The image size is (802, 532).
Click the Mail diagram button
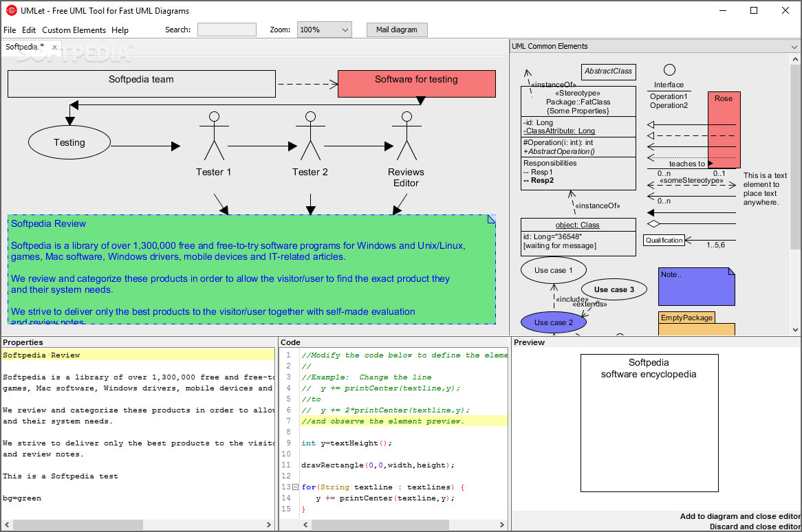396,30
